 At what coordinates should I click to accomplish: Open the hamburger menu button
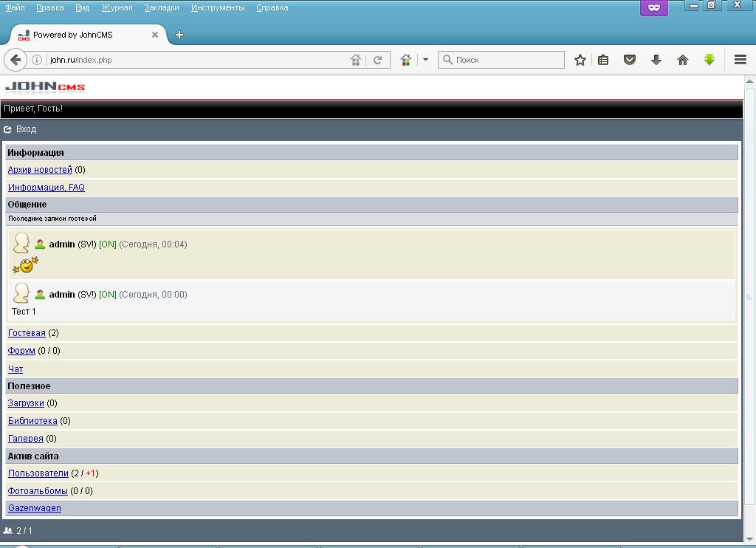tap(740, 60)
